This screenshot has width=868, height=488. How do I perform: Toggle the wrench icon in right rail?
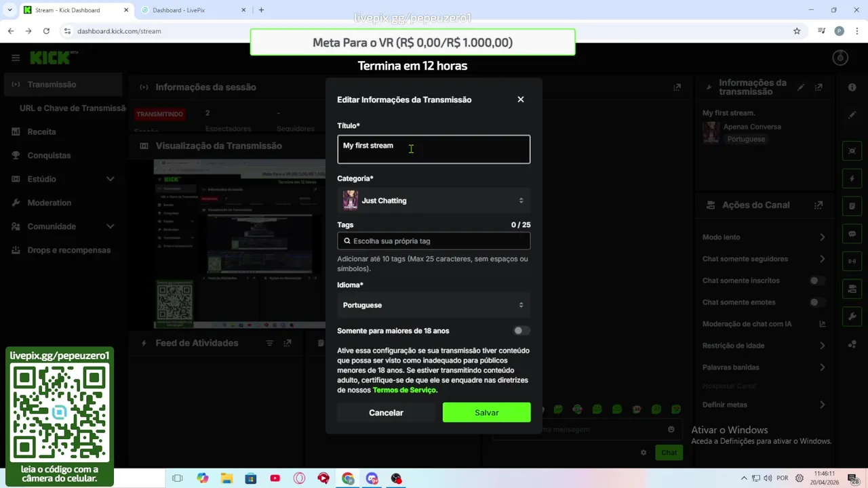coord(852,317)
